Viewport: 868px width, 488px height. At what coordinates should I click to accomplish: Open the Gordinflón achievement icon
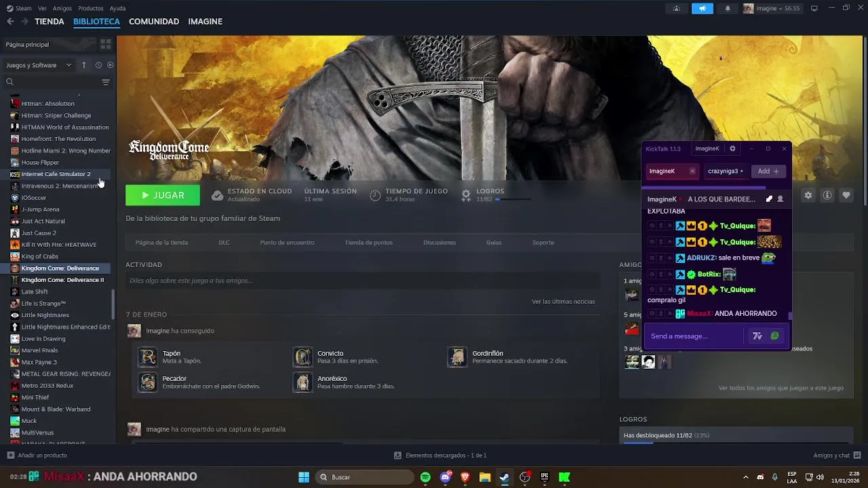click(457, 357)
